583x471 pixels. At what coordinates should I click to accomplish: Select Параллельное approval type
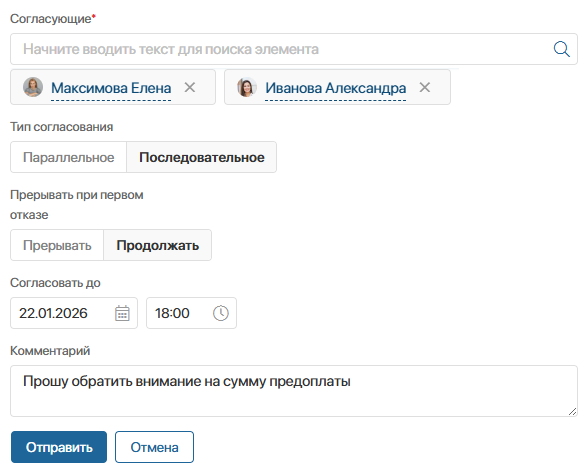68,157
